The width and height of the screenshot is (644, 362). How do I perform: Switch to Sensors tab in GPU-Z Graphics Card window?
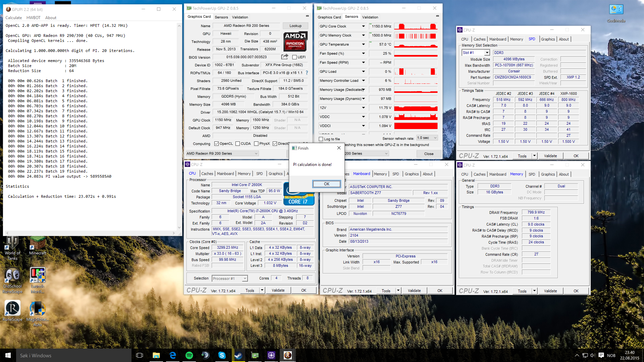221,17
